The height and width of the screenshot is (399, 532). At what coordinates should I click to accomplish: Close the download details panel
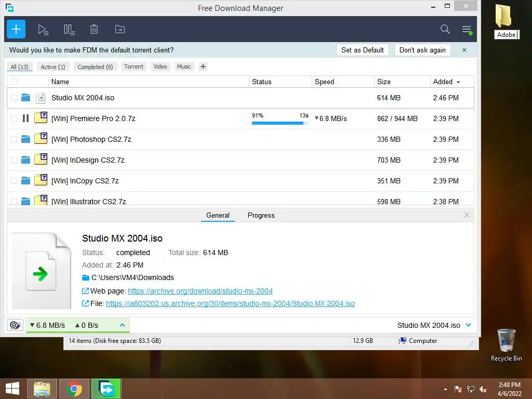click(467, 215)
